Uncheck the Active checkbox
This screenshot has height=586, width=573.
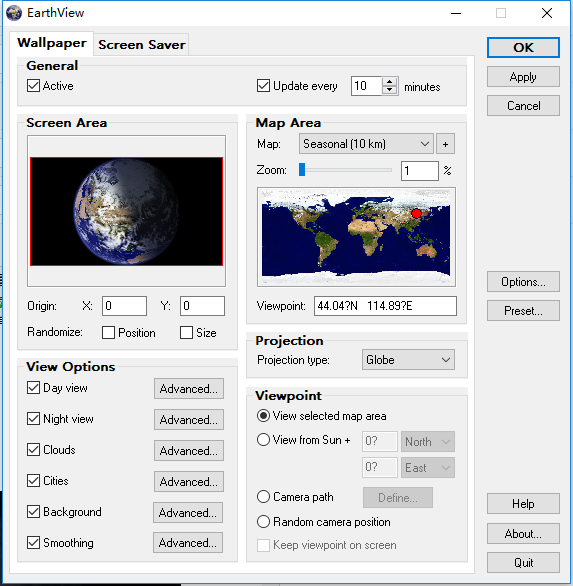33,86
